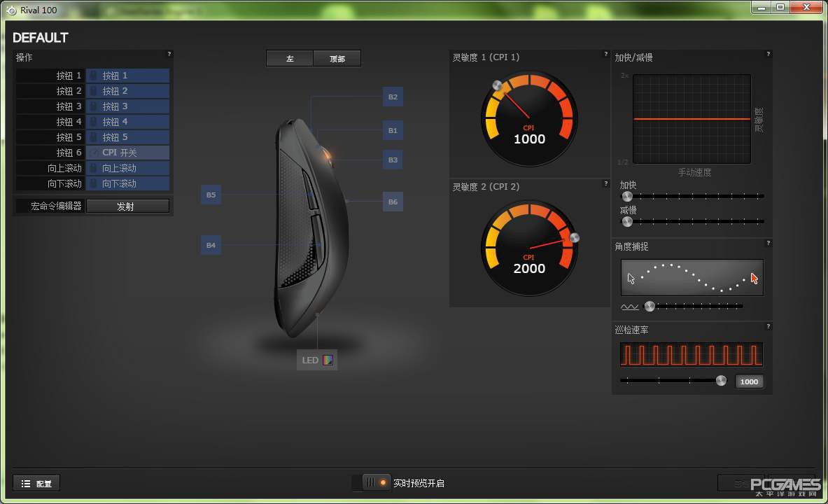
Task: Click the side-view mouse image
Action: (311, 228)
